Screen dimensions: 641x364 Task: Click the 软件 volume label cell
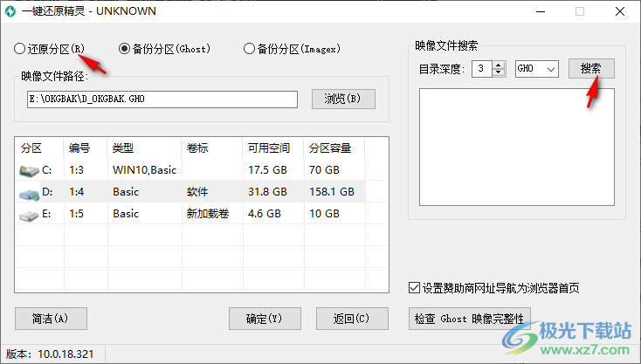coord(197,191)
